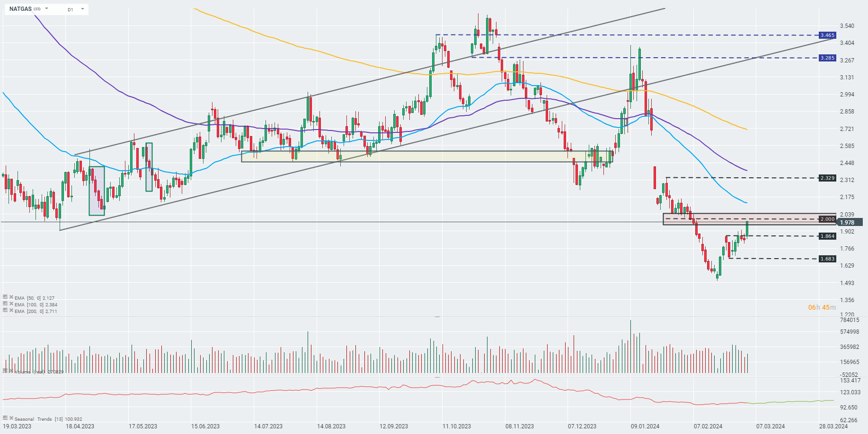
Task: Select the 2.329 level price label
Action: (827, 178)
